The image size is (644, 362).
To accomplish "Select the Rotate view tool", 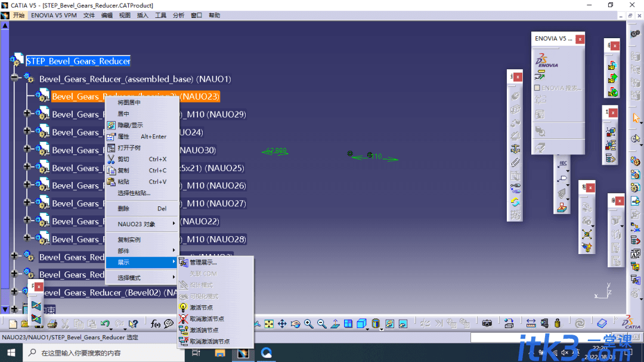I will pos(295,324).
